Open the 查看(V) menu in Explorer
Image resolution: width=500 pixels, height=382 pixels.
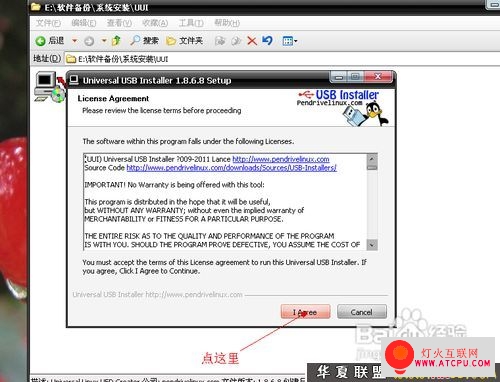point(119,23)
